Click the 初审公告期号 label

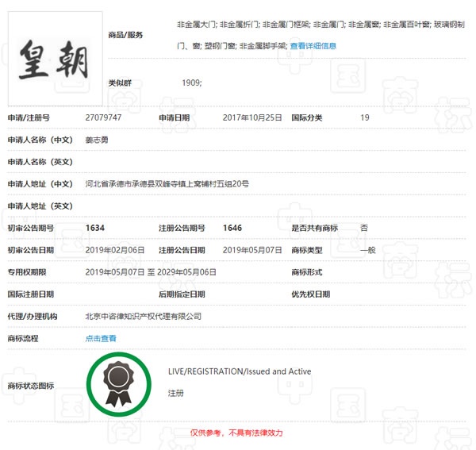point(31,228)
